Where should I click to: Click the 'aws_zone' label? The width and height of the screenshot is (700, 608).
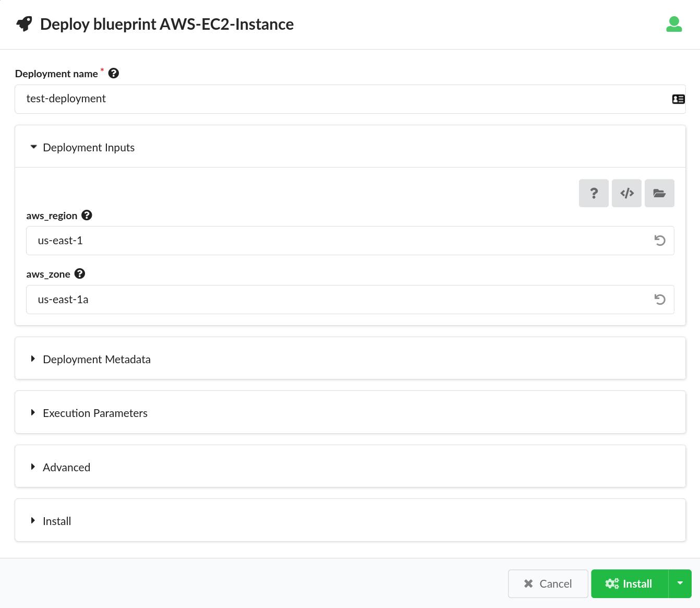coord(48,274)
